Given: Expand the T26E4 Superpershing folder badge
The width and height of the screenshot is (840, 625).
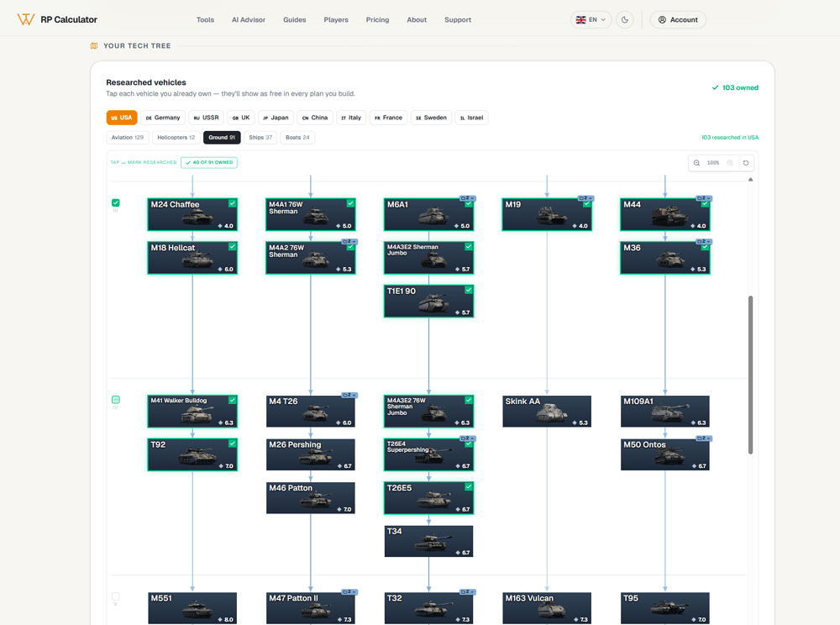Looking at the screenshot, I should (468, 439).
